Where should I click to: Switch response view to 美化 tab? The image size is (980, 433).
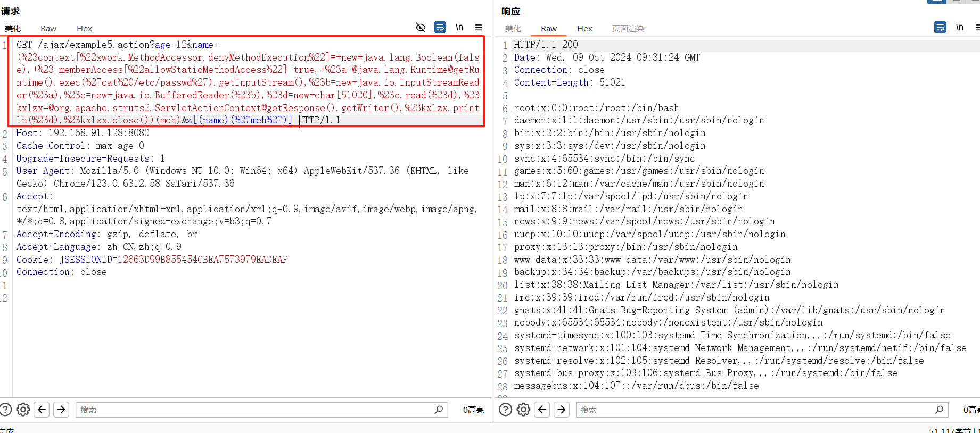point(513,29)
